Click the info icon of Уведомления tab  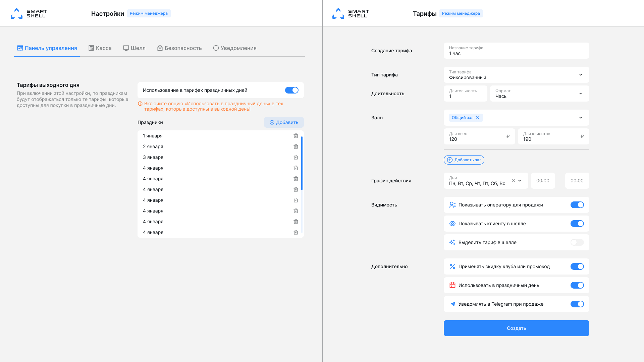216,48
